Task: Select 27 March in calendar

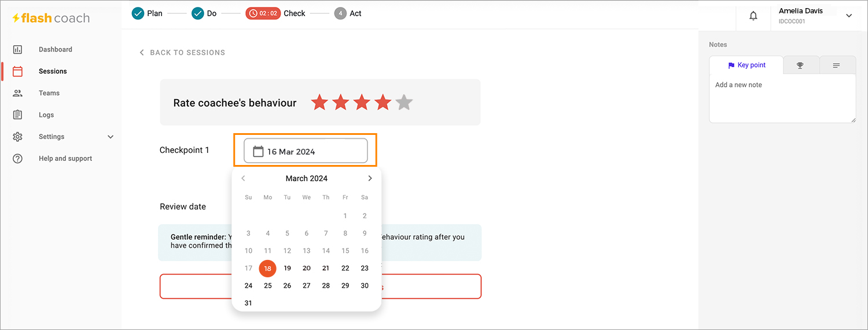Action: point(307,285)
